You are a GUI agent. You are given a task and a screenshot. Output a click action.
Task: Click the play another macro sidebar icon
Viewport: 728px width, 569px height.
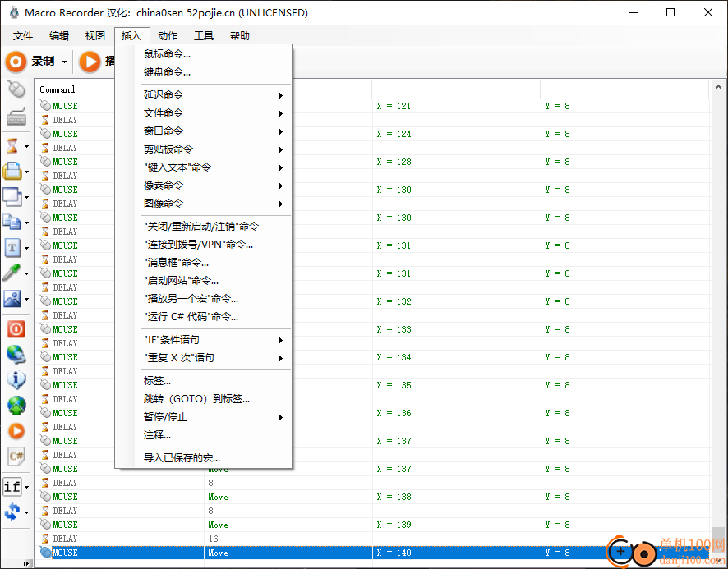tap(16, 431)
